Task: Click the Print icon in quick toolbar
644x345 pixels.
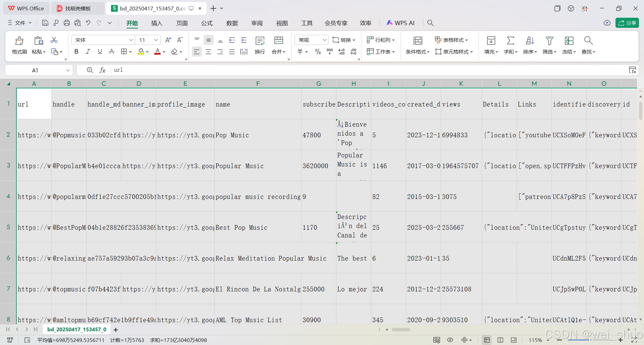Action: (67, 23)
